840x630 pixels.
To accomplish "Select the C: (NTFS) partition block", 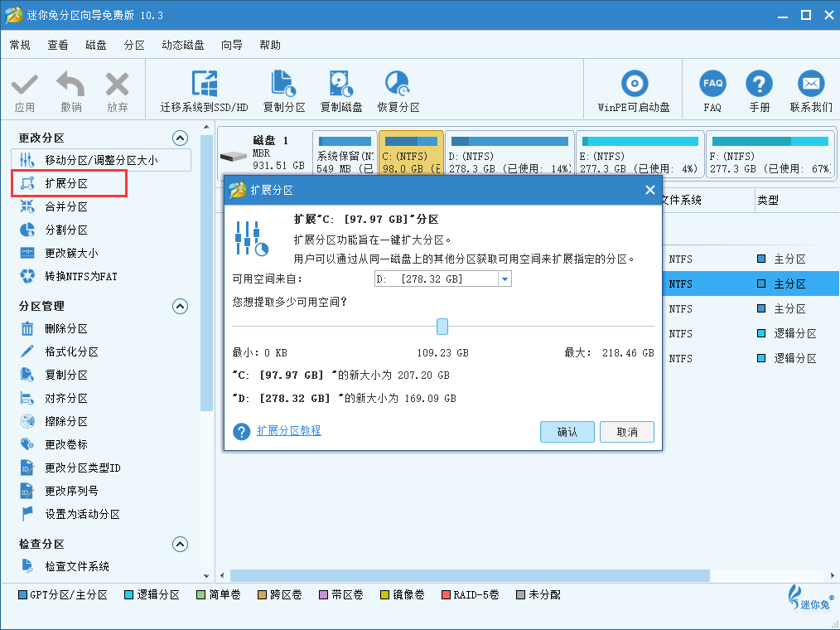I will pos(411,154).
